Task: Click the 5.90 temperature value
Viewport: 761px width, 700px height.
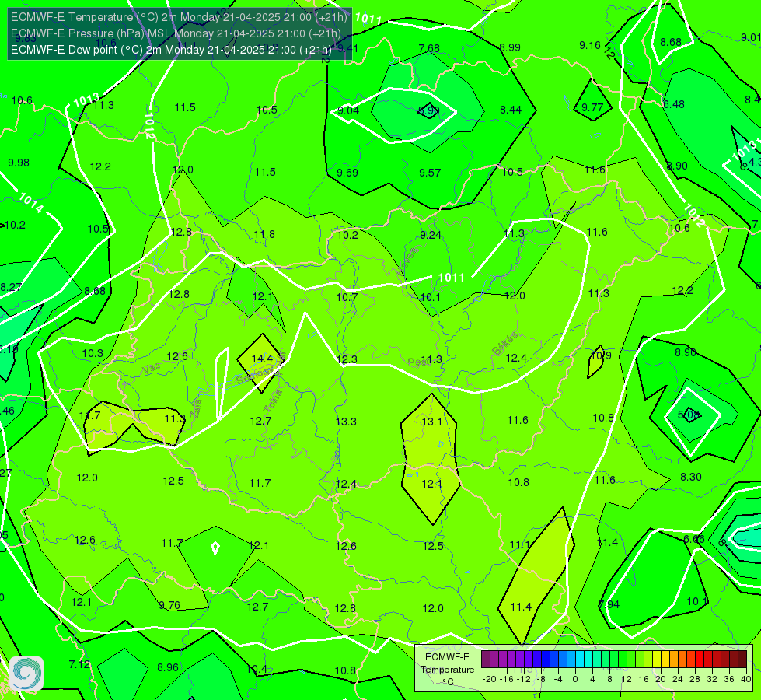Action: (428, 110)
